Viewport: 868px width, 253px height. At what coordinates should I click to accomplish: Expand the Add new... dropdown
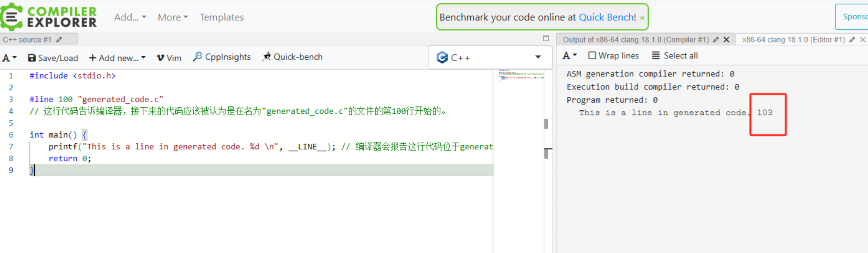coord(117,58)
